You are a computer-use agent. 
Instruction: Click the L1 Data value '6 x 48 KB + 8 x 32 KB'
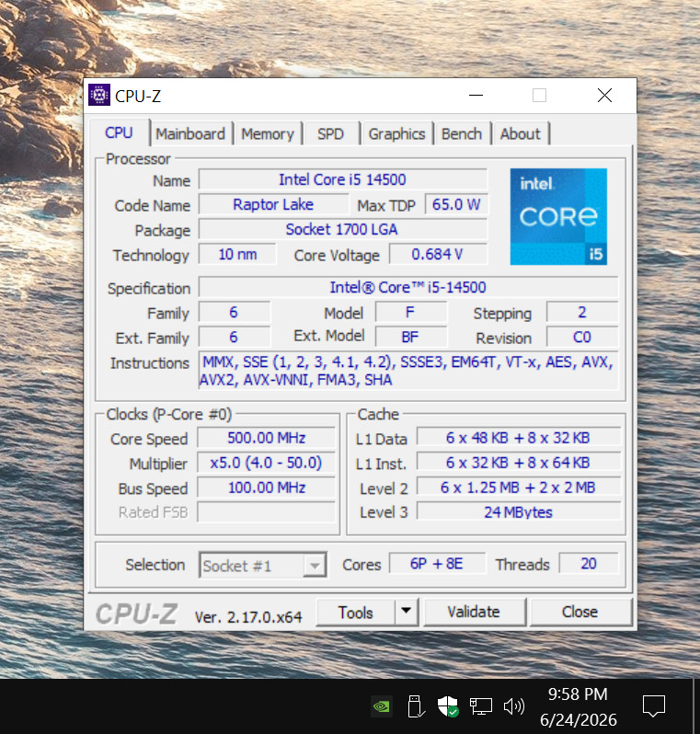[x=518, y=438]
